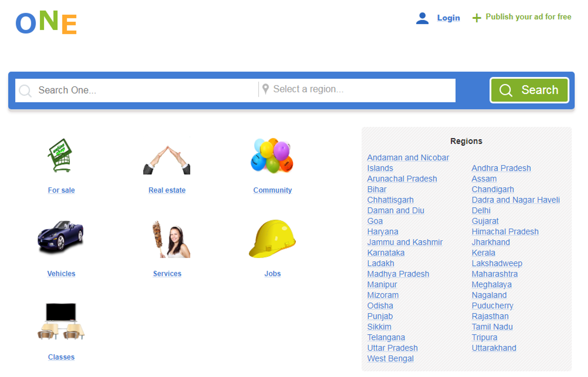Click the location pin in region field
This screenshot has height=377, width=588.
pyautogui.click(x=266, y=89)
